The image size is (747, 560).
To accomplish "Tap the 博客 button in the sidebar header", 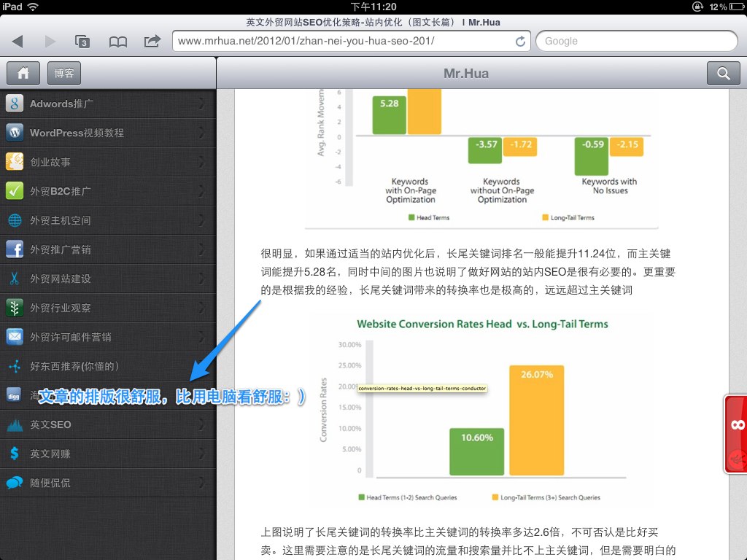I will pos(64,74).
